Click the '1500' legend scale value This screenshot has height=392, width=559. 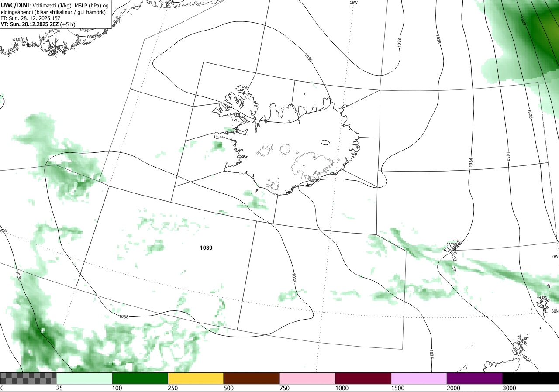[398, 388]
